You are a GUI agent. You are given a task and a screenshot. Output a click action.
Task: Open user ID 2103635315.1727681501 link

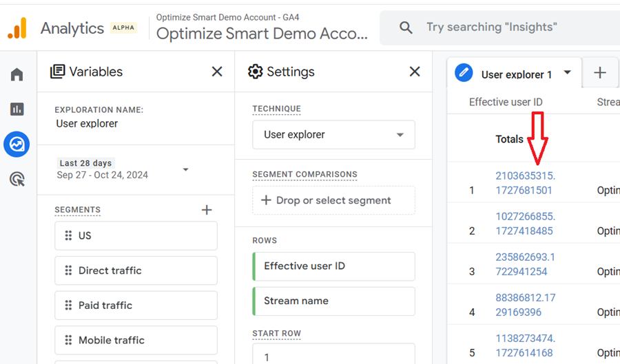click(x=525, y=183)
